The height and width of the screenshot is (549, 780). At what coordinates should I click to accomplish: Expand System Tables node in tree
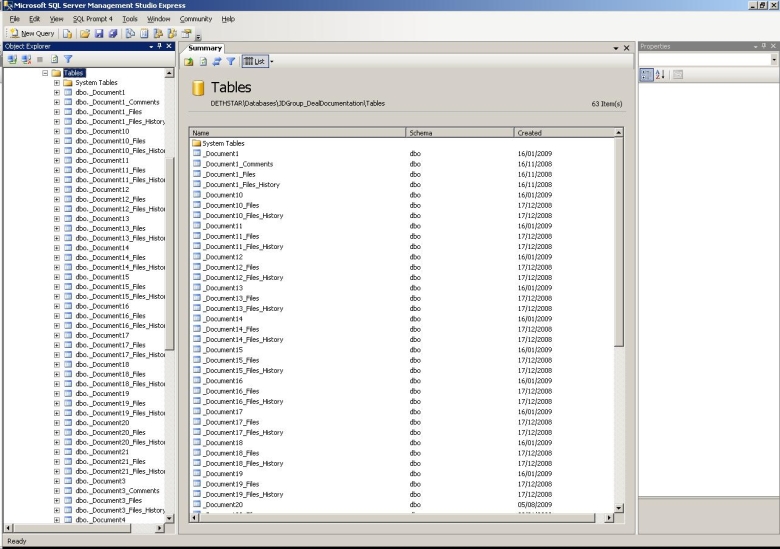tap(57, 83)
